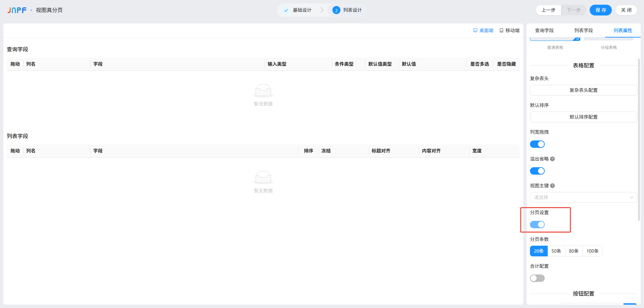Image resolution: width=644 pixels, height=308 pixels.
Task: Click the 列表设计 step 2 indicator
Action: tap(336, 10)
